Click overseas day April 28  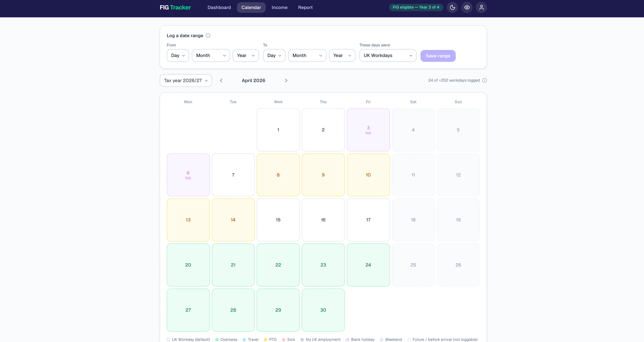coord(233,310)
